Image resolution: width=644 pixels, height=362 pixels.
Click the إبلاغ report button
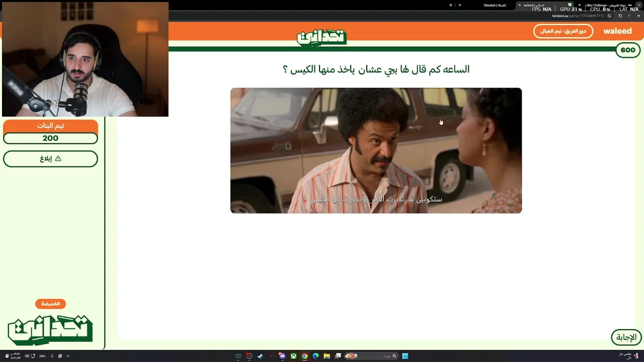(x=50, y=158)
